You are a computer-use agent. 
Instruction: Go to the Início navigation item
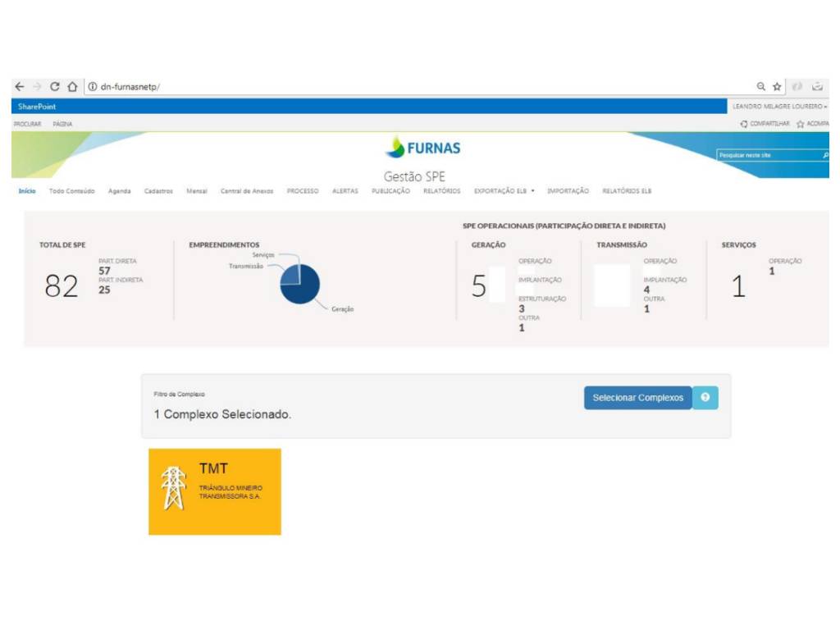[x=27, y=190]
